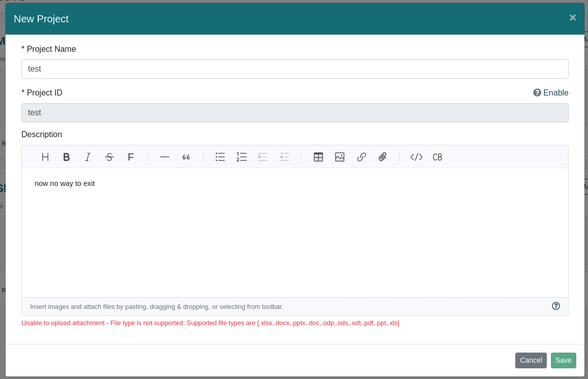Viewport: 588px width, 379px height.
Task: Create an ordered numbered list
Action: pos(242,157)
